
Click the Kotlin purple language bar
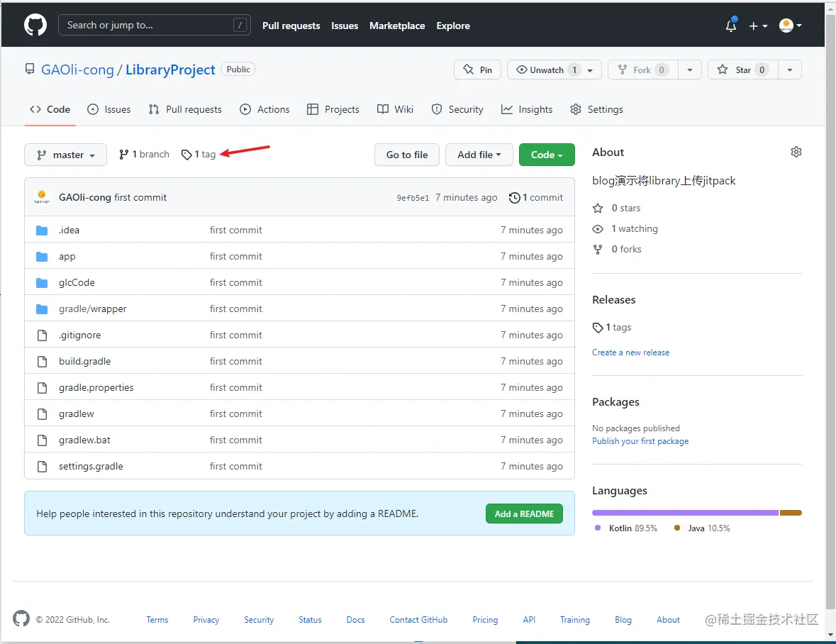click(684, 513)
